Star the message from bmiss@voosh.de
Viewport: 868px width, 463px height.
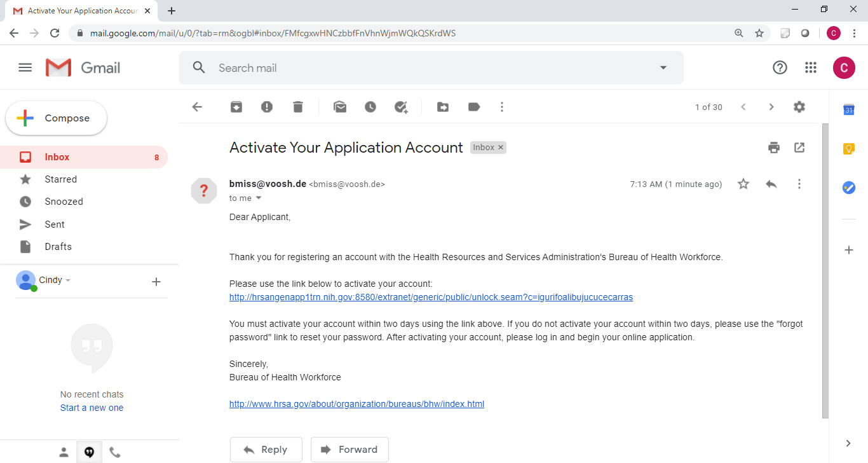click(743, 184)
